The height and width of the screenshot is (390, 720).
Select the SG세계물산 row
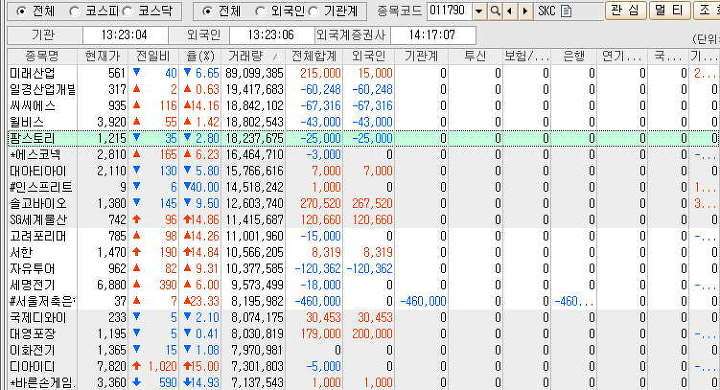tap(363, 220)
